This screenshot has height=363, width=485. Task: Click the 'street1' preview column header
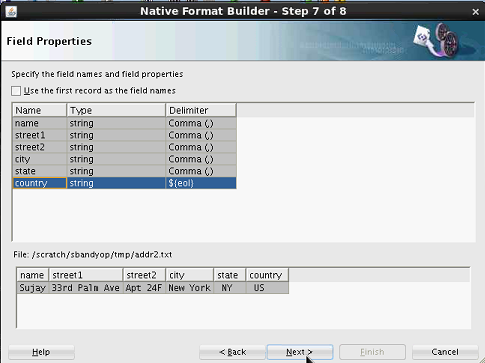86,275
